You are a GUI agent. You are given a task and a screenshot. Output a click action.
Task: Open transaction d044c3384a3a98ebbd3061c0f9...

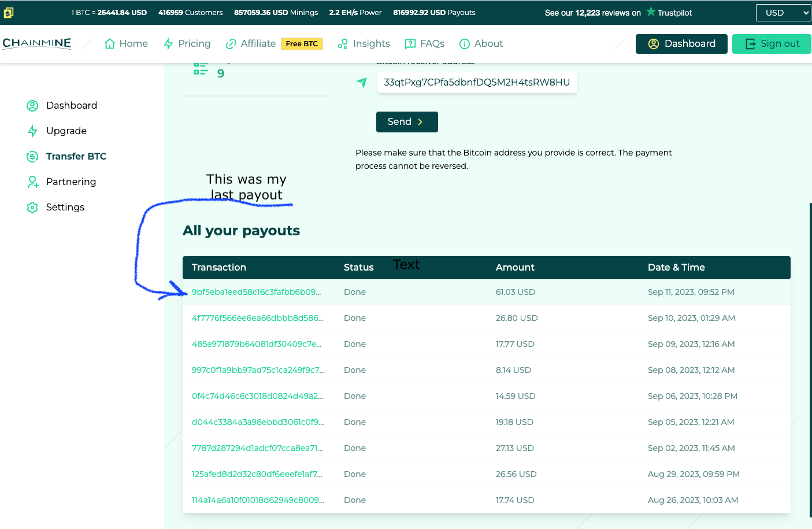point(258,423)
